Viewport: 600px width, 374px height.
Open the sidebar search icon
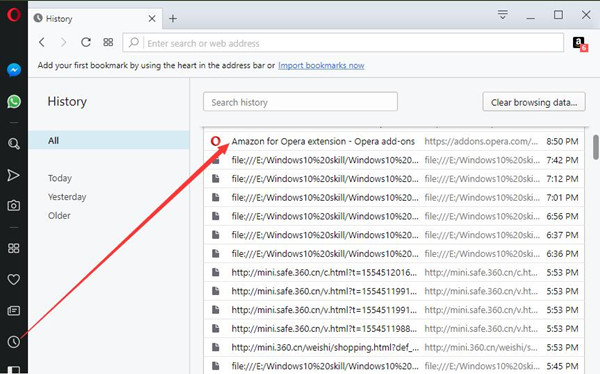point(14,144)
